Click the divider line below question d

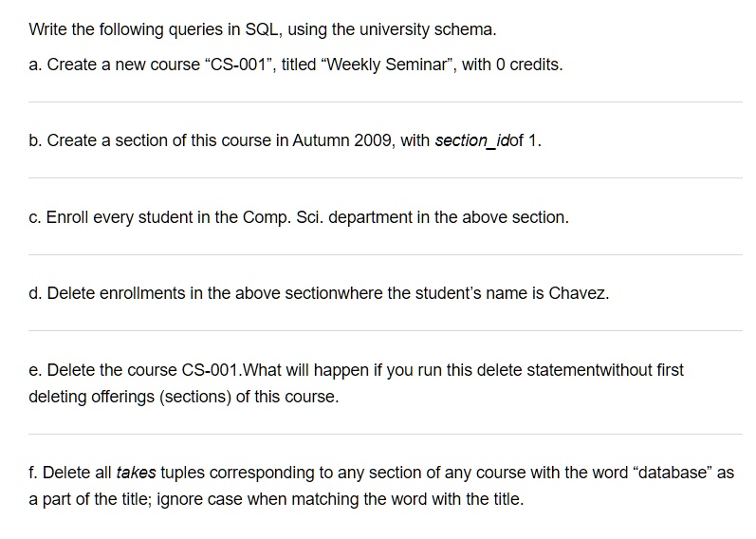[385, 331]
